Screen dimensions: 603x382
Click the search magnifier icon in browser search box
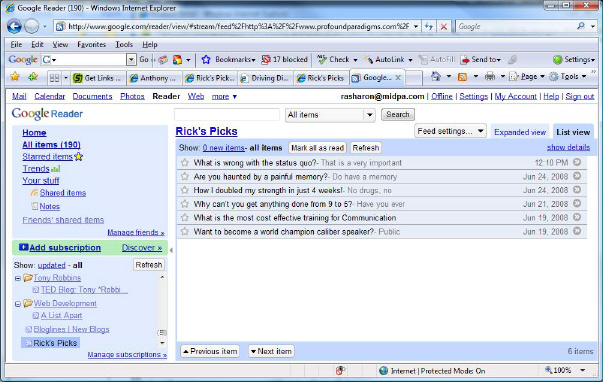click(581, 26)
